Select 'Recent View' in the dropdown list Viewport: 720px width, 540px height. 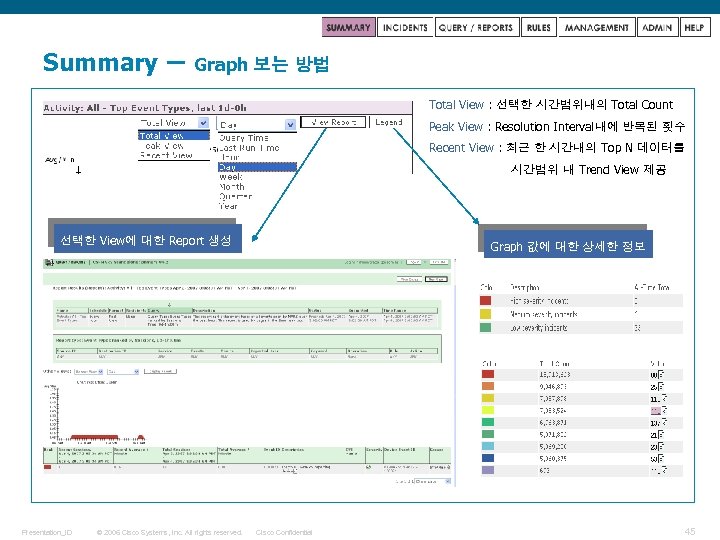pyautogui.click(x=174, y=155)
